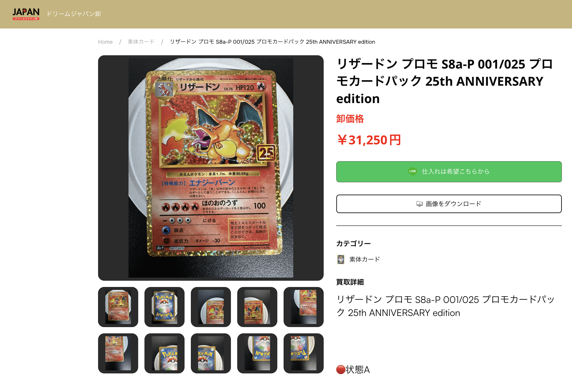Click the 仕入れは希望こちらから green button
Image resolution: width=572 pixels, height=392 pixels.
point(449,172)
